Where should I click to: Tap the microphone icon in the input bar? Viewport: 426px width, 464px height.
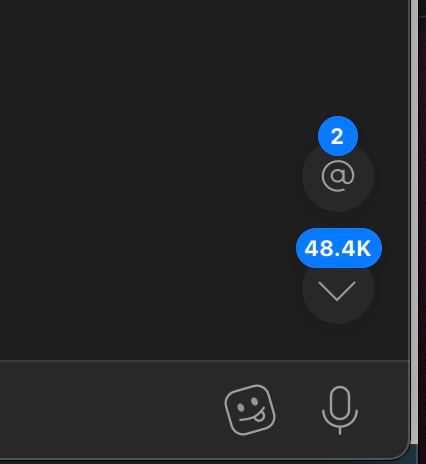[x=340, y=410]
